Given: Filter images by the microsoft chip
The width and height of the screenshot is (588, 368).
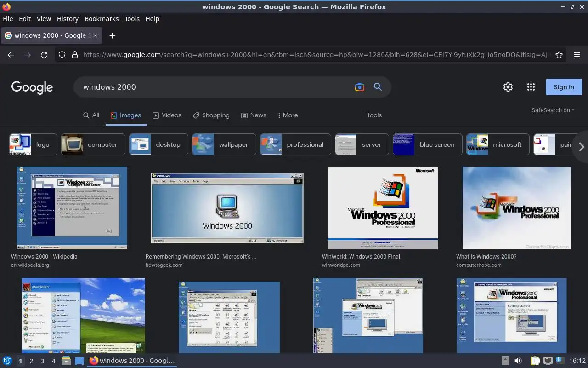Looking at the screenshot, I should tap(498, 144).
